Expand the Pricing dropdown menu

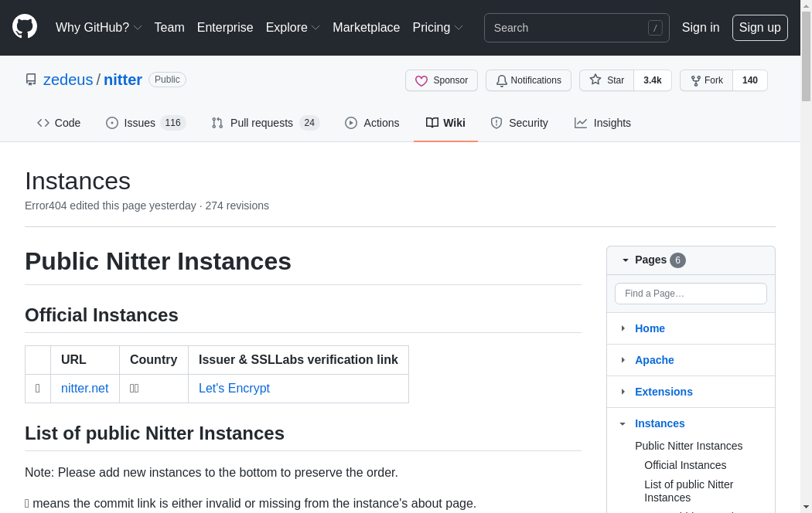click(437, 28)
